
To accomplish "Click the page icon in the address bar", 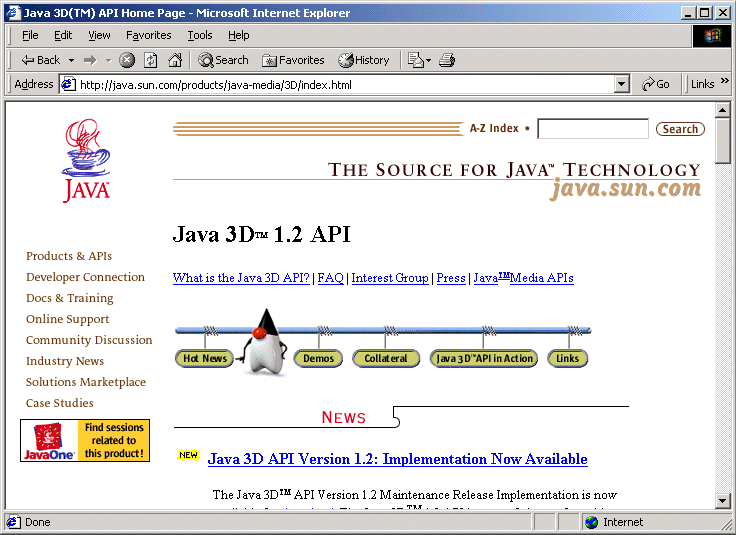I will 69,84.
